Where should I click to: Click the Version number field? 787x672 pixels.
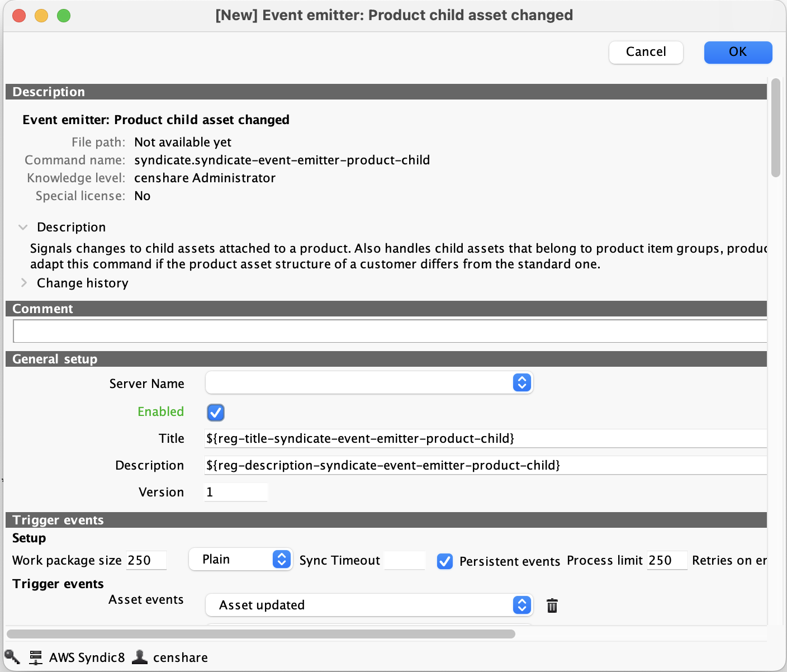(x=236, y=492)
